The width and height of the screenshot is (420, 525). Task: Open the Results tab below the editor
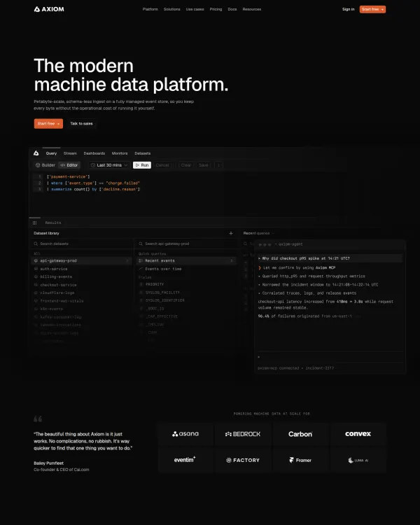(x=53, y=223)
